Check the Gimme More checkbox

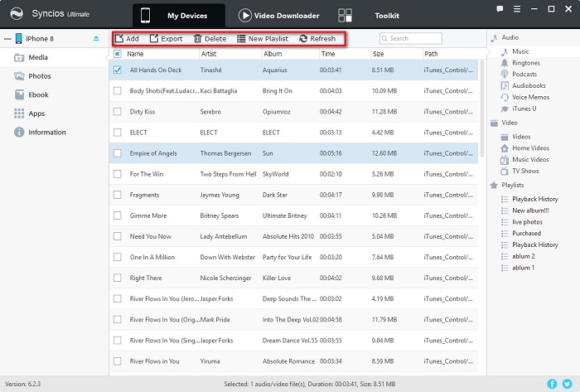(x=118, y=215)
